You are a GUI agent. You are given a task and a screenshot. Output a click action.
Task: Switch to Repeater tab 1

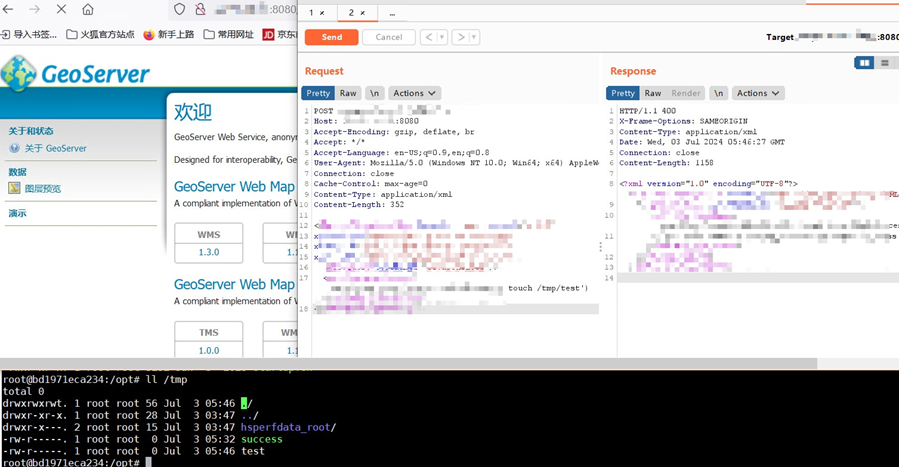tap(316, 13)
